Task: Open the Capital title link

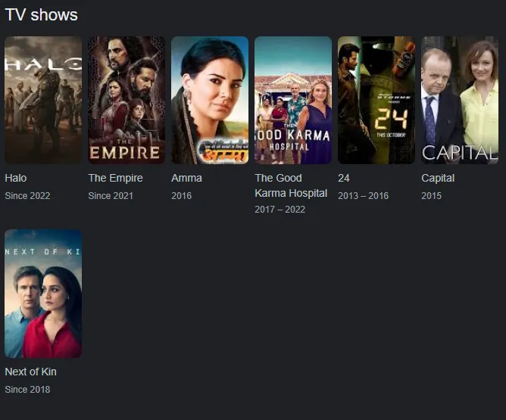Action: [x=438, y=178]
